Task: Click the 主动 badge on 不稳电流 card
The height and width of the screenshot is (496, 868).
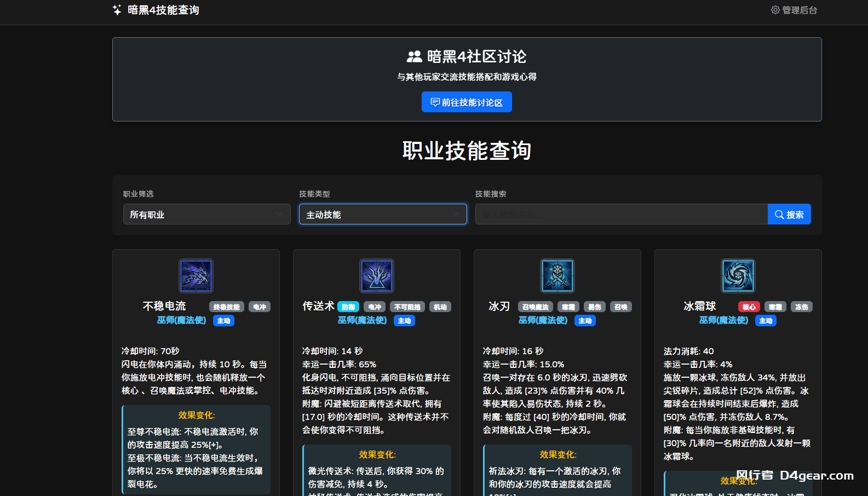Action: [223, 321]
